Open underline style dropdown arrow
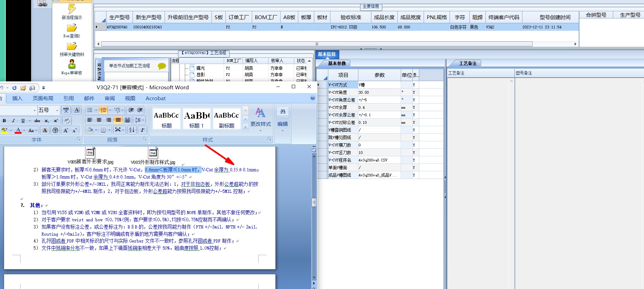The width and height of the screenshot is (644, 289). [30, 121]
